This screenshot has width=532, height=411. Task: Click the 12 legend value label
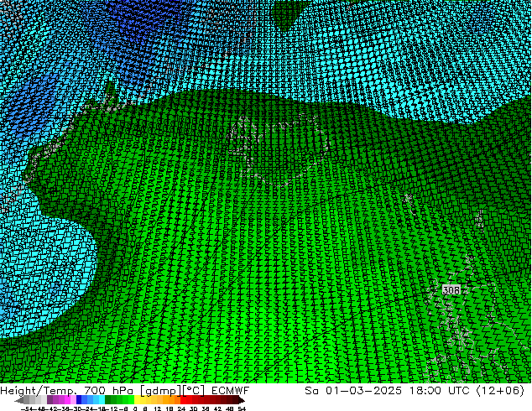[158, 409]
